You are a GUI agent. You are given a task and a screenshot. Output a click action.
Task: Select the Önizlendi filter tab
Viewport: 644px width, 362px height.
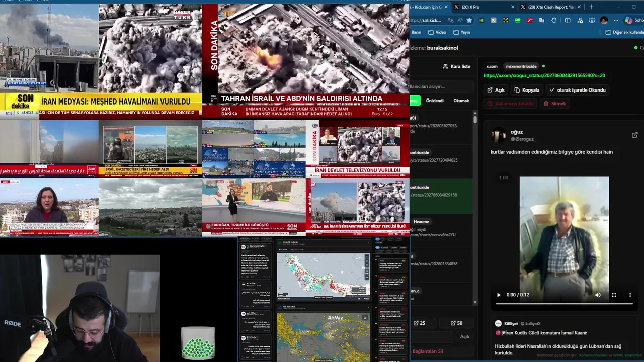(x=435, y=101)
